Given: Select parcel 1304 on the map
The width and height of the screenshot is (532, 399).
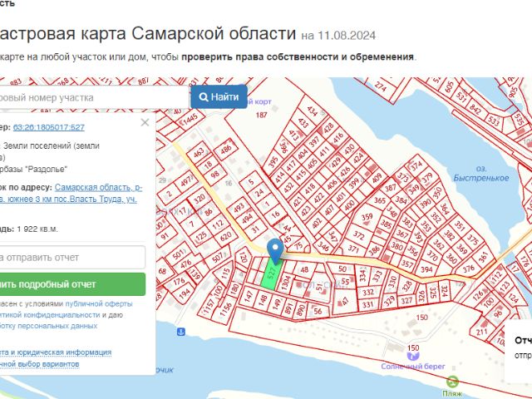Looking at the screenshot, I should [x=286, y=283].
